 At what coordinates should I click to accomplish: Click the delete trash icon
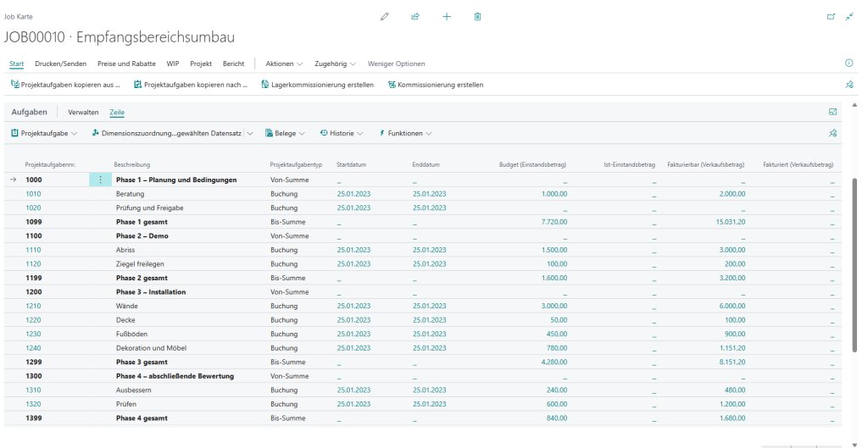pos(478,17)
